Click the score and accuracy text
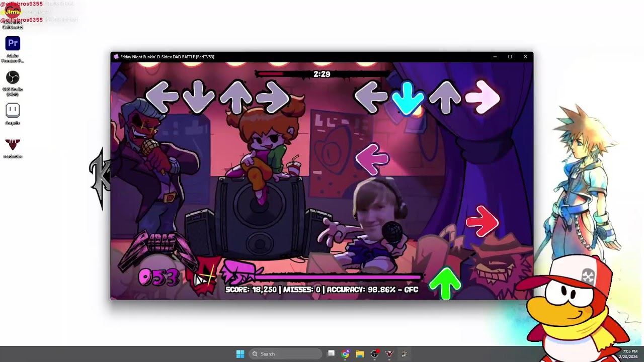 pyautogui.click(x=322, y=290)
